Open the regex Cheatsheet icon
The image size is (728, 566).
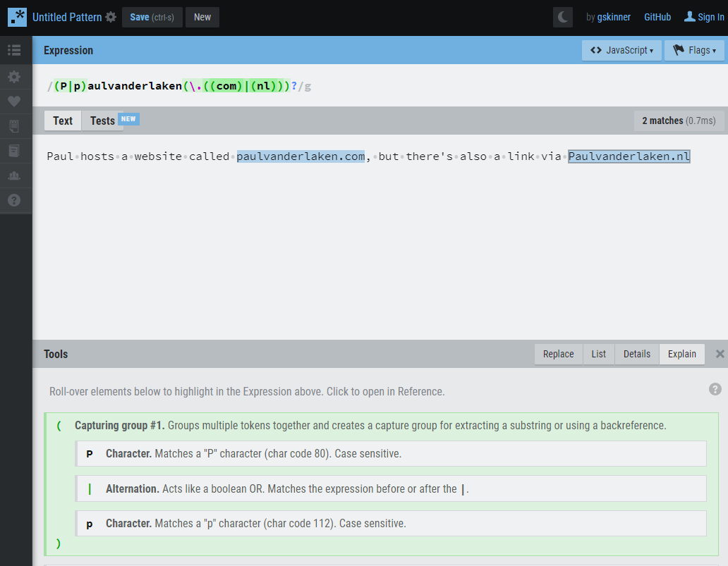click(16, 126)
